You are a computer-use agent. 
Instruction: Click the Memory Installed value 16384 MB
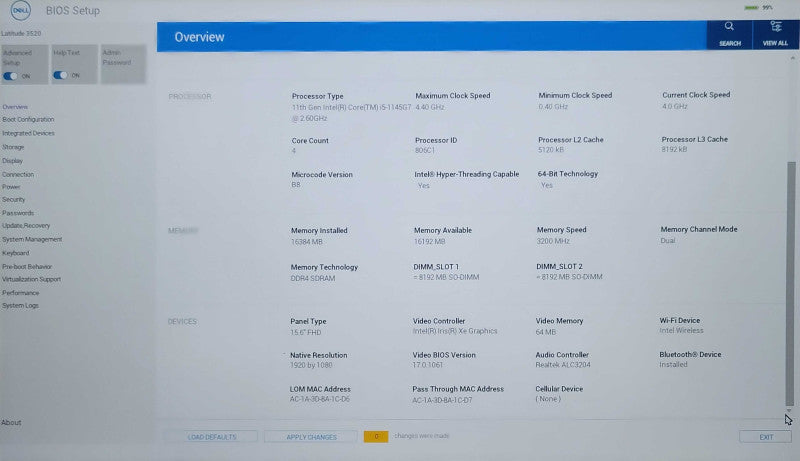(307, 242)
